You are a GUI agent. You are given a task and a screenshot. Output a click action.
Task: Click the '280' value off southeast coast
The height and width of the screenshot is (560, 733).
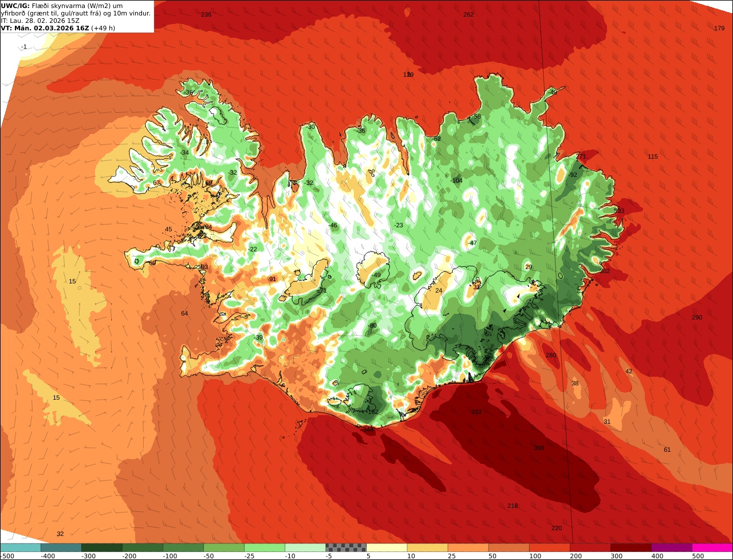click(x=551, y=355)
